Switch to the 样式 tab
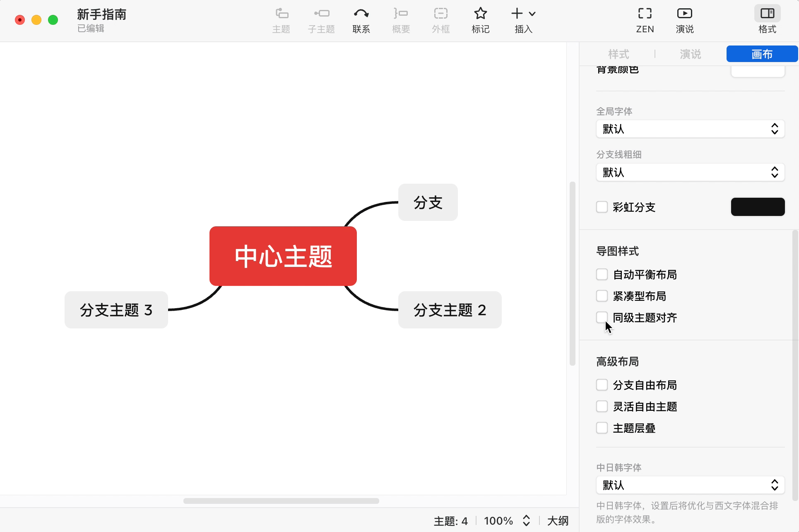Viewport: 799px width, 532px height. pyautogui.click(x=618, y=54)
